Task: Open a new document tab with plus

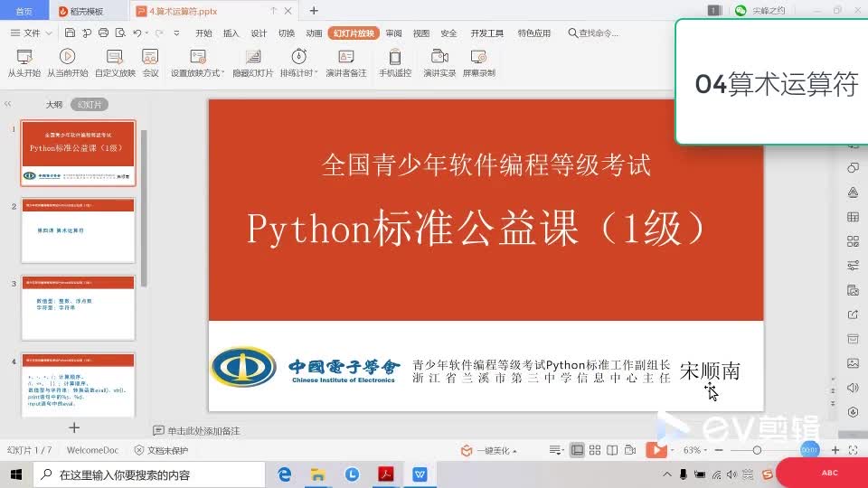Action: coord(314,11)
